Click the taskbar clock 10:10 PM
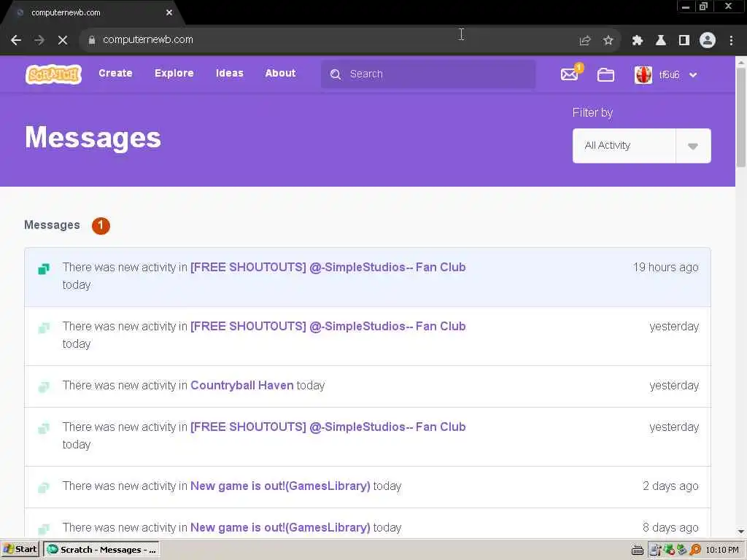Screen dimensions: 747x560 pos(722,550)
